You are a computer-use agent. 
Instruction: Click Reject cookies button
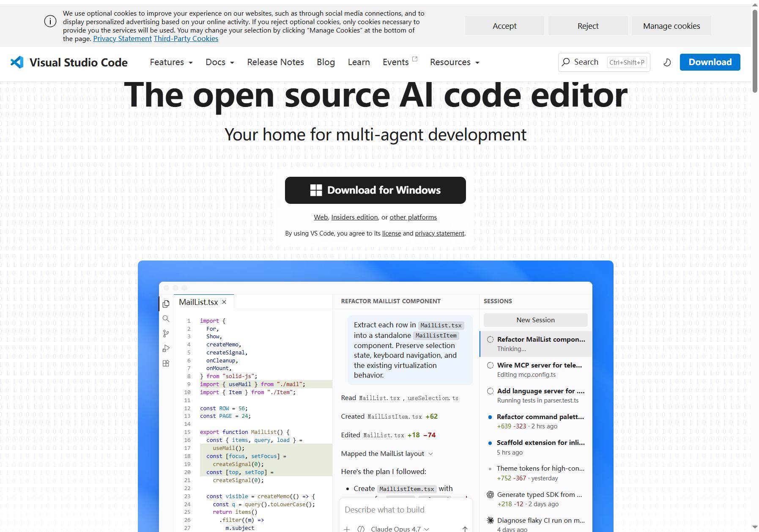tap(588, 26)
